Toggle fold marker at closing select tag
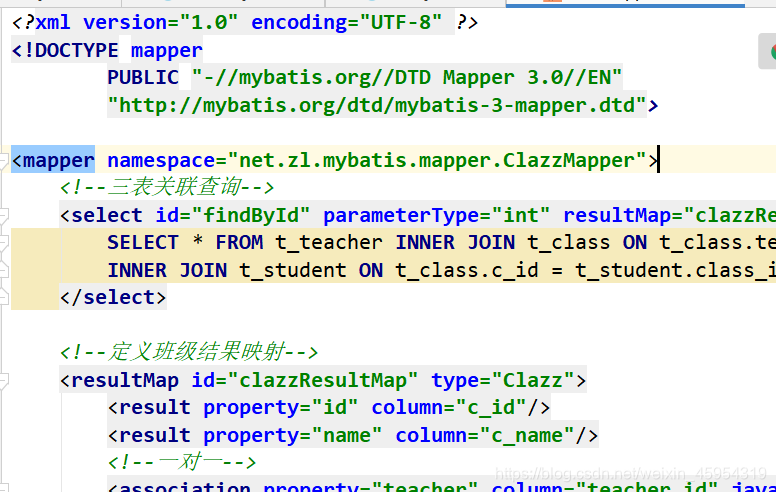776x492 pixels. pyautogui.click(x=4, y=297)
